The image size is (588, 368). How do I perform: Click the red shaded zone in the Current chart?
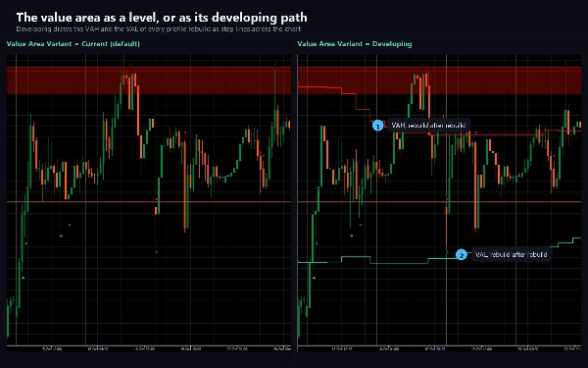point(149,80)
